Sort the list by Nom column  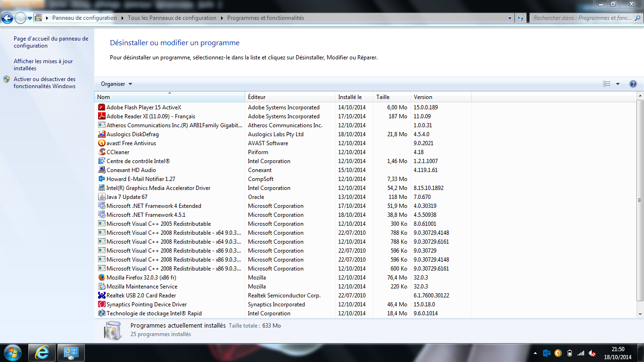click(170, 97)
